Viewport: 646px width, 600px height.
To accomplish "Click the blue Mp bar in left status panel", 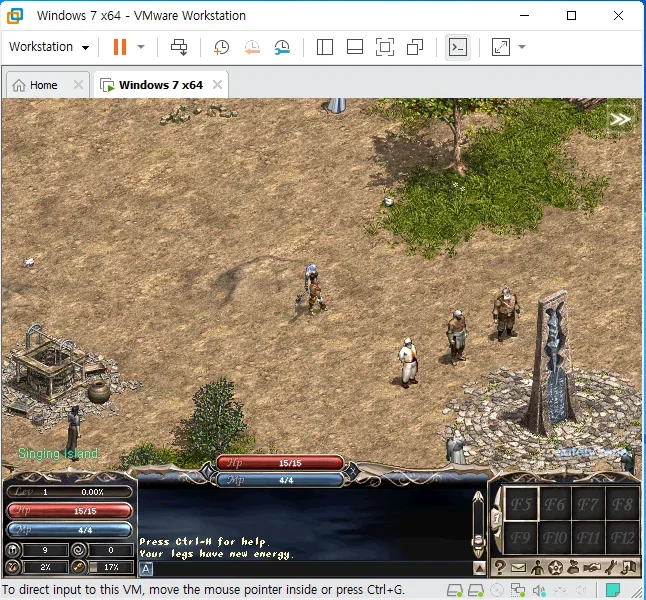I will [x=70, y=530].
